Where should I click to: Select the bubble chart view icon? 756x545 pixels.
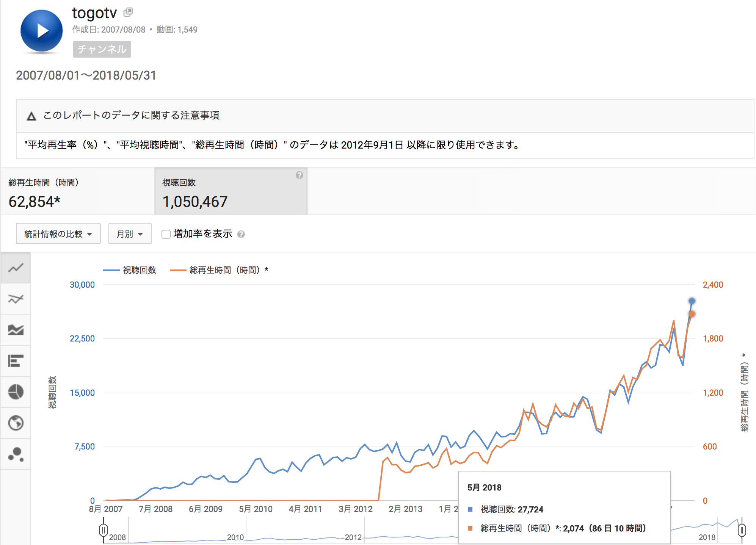pos(16,454)
